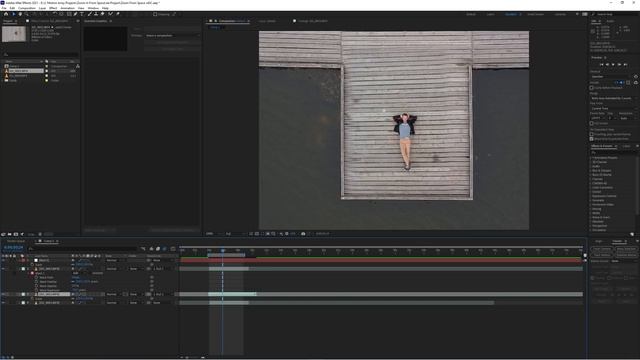The width and height of the screenshot is (640, 360).
Task: Open the viewer magnification ratio dropdown
Action: 212,233
